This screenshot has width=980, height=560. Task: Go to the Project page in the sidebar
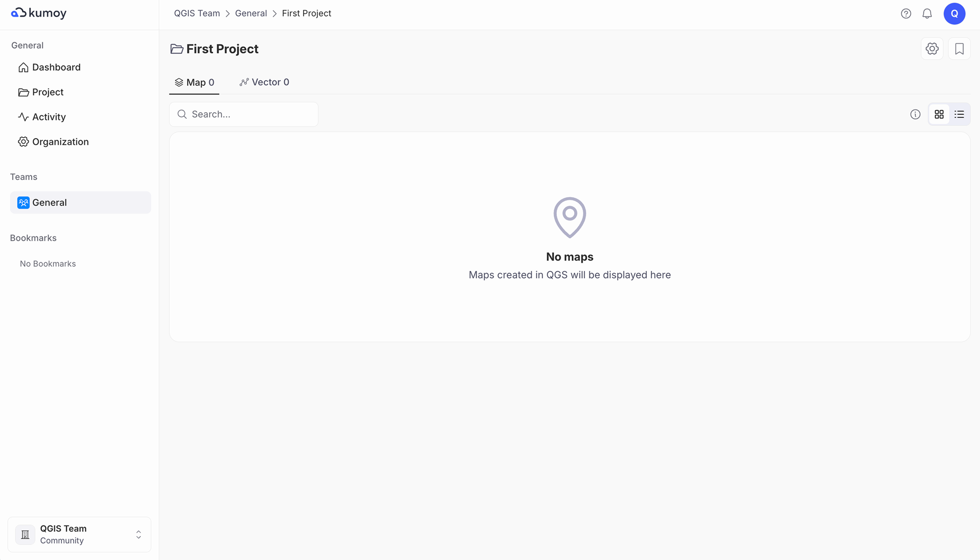(47, 92)
